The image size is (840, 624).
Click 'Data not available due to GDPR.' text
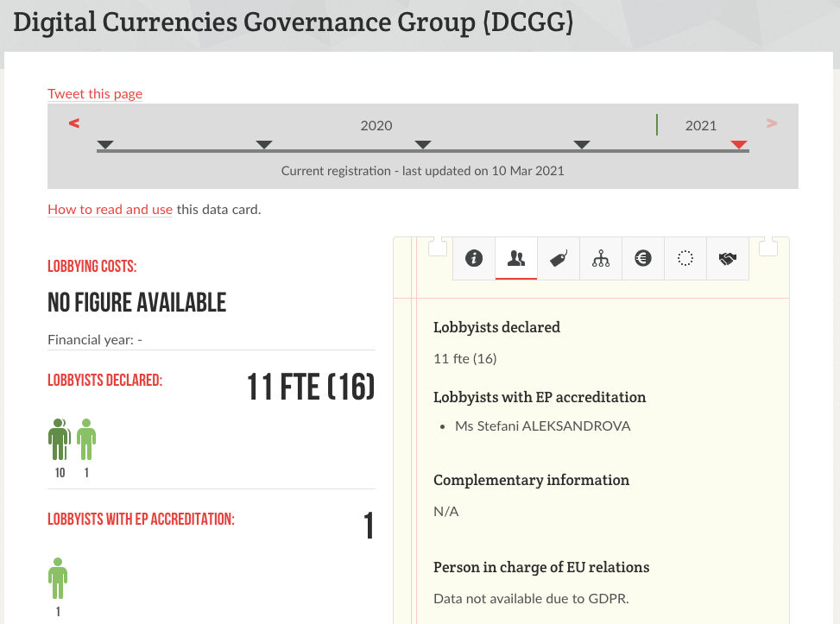531,599
